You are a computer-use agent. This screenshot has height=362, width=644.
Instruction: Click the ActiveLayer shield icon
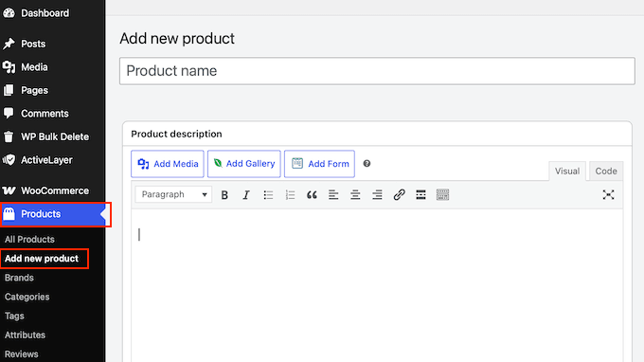9,160
